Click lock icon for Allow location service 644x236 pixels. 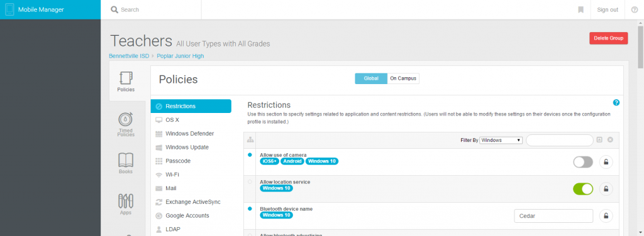click(606, 189)
